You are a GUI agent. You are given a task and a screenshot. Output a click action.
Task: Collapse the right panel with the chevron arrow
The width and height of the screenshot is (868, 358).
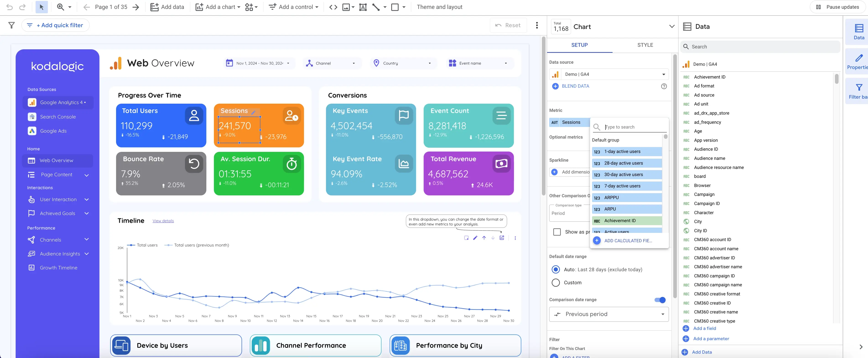coord(860,347)
